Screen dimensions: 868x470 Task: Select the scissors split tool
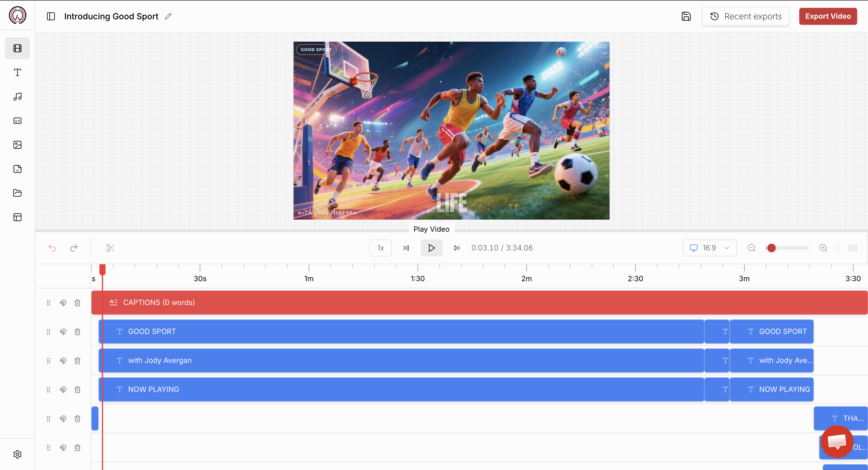coord(111,248)
